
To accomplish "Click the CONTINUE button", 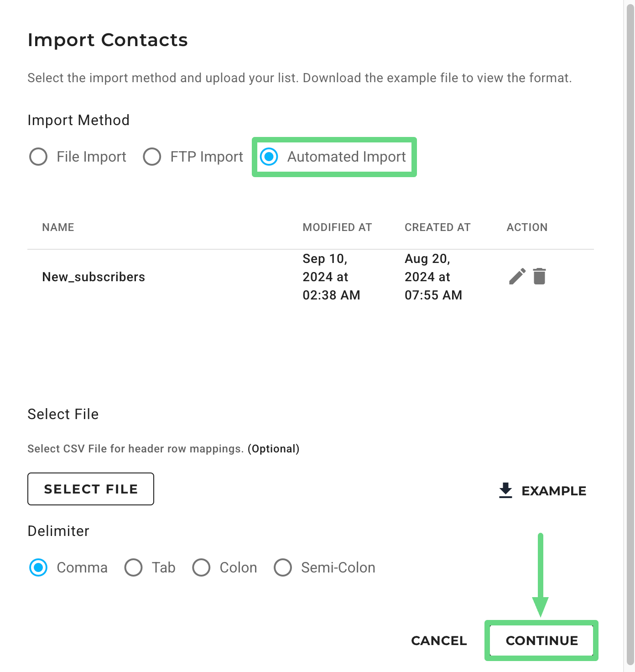I will (541, 640).
